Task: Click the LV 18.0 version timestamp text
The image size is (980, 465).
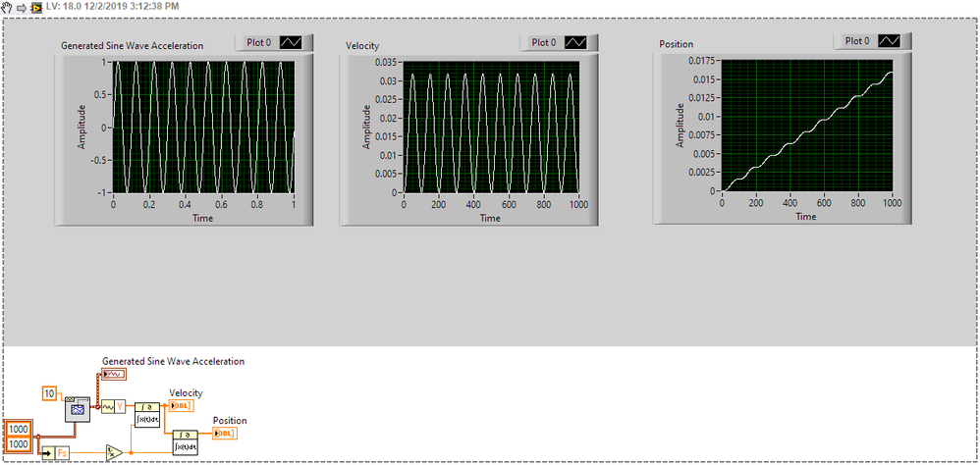Action: click(112, 7)
